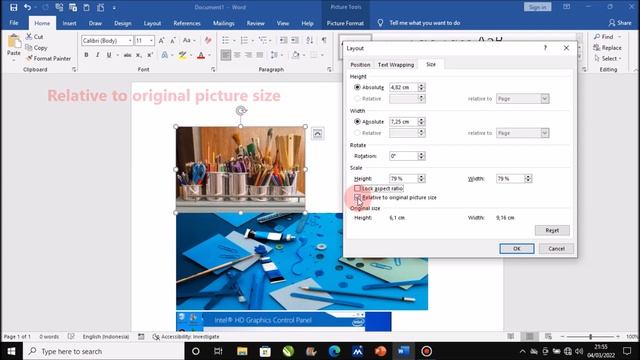Click the text highlight color button
The height and width of the screenshot is (360, 640).
point(182,55)
